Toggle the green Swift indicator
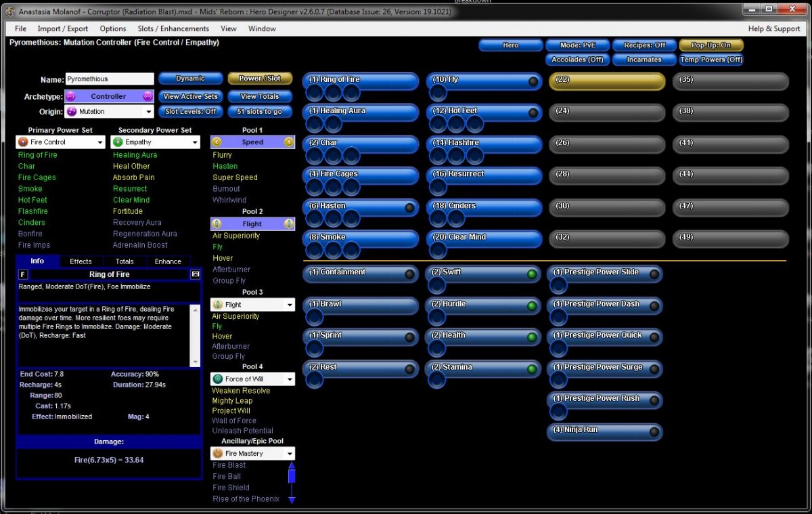This screenshot has width=812, height=514. 533,274
